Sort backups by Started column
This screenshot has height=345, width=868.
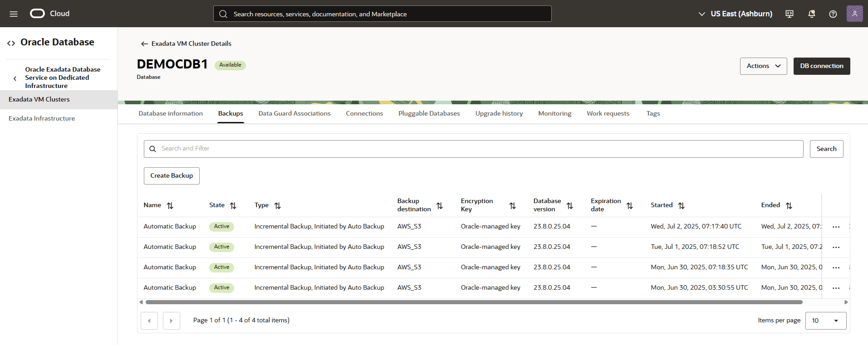pos(681,206)
